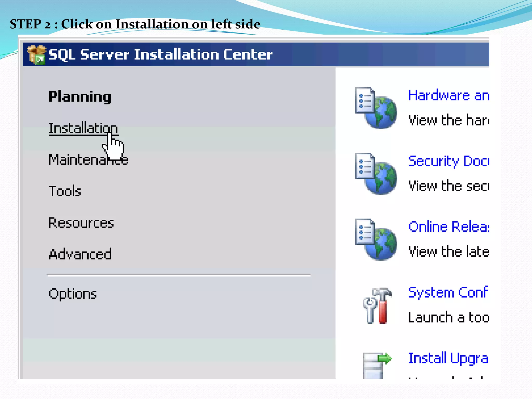Screen dimensions: 532x399
Task: Open the Hardware and software requirements link
Action: pyautogui.click(x=449, y=95)
